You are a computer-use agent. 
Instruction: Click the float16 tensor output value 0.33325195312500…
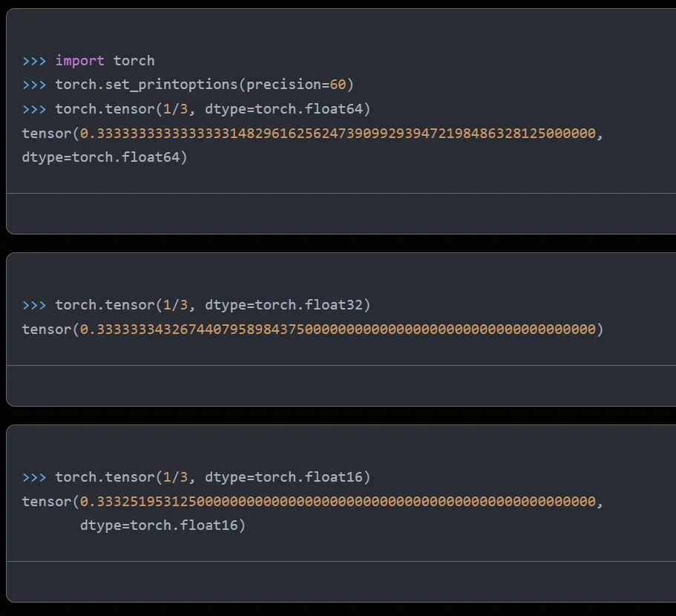click(338, 502)
